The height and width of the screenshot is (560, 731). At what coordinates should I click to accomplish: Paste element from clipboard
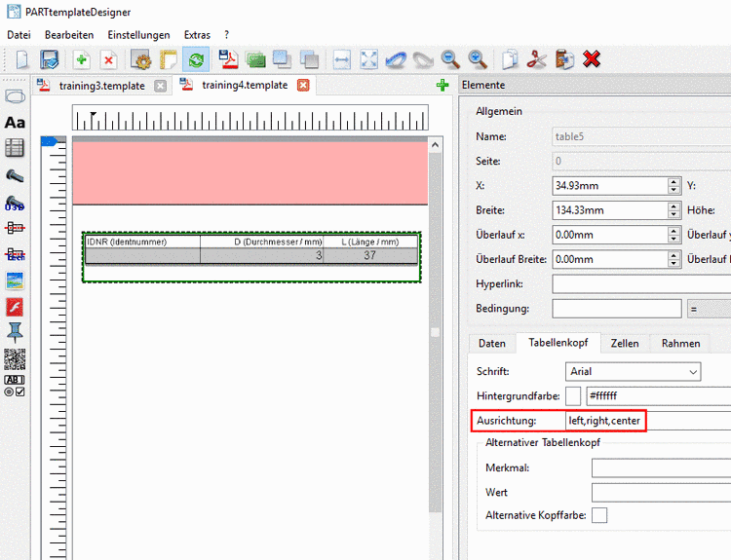pos(564,59)
